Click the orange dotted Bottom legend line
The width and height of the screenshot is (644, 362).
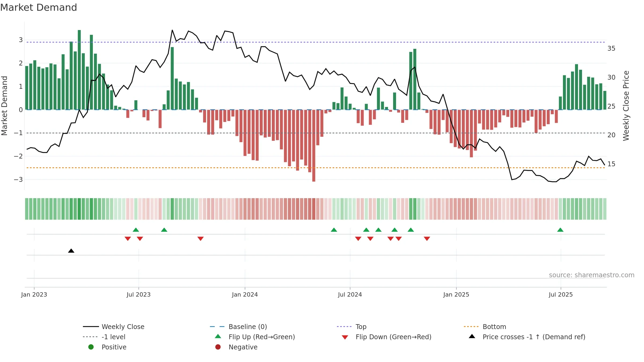point(471,327)
